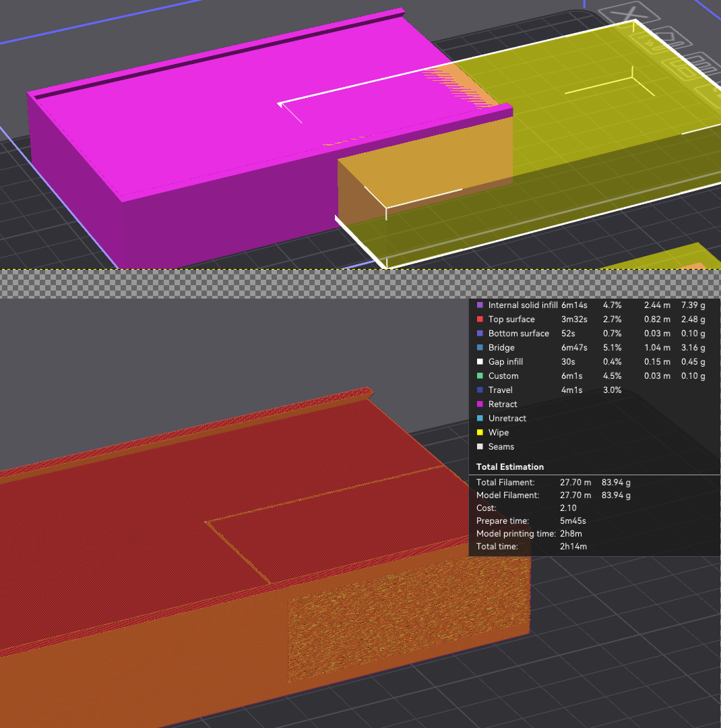
Task: Click the yellow Wipe swatch
Action: [x=480, y=433]
